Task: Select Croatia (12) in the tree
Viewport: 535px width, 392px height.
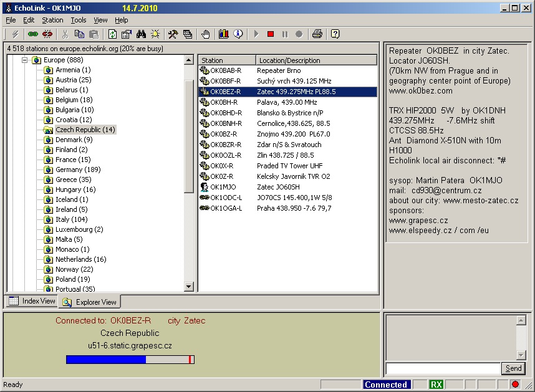Action: click(74, 120)
